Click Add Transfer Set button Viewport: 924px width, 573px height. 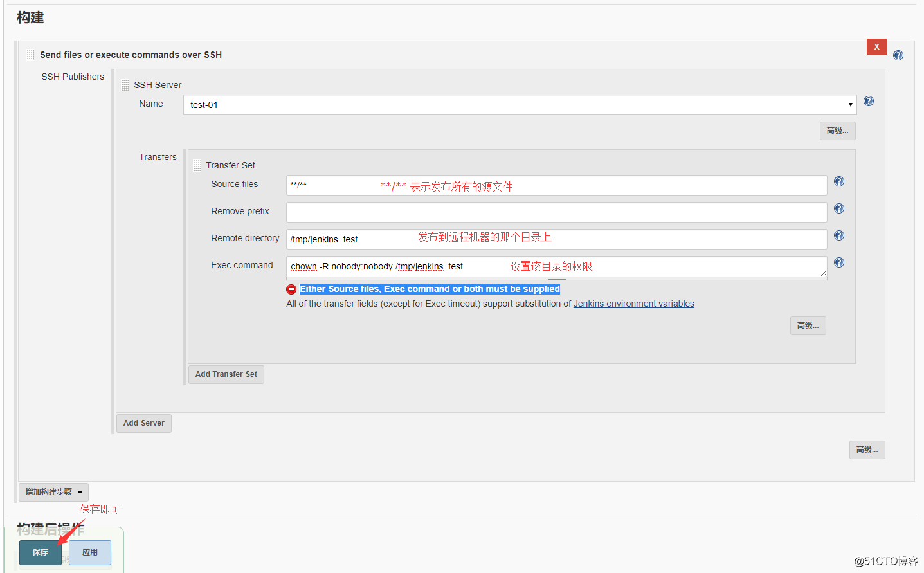[226, 374]
